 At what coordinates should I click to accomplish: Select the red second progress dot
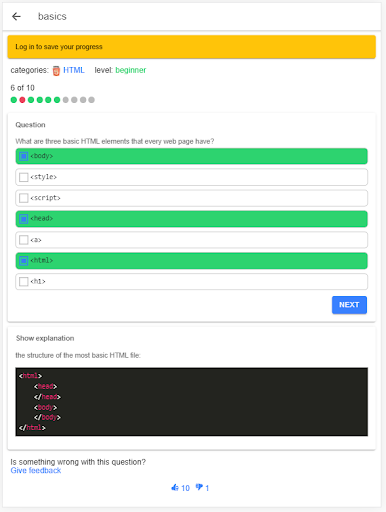(x=22, y=100)
